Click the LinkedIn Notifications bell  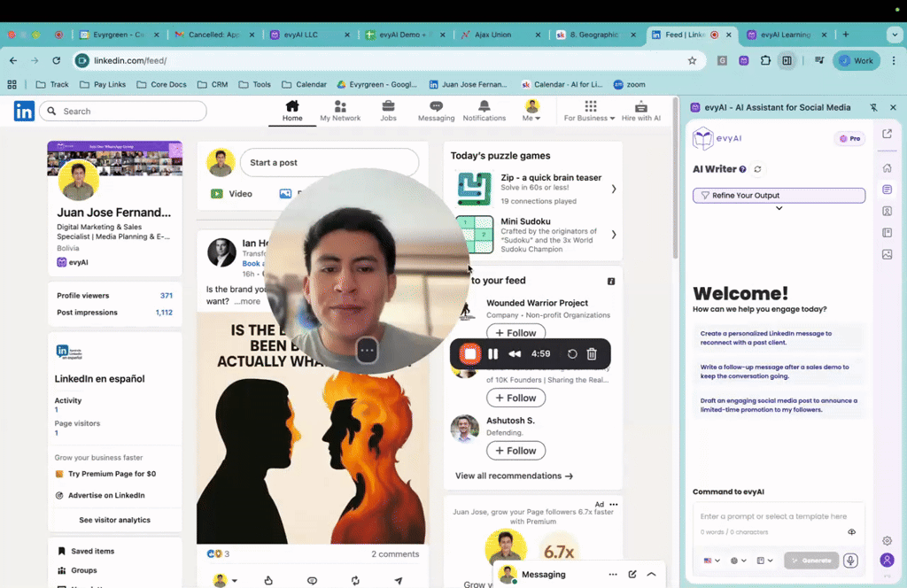click(484, 109)
